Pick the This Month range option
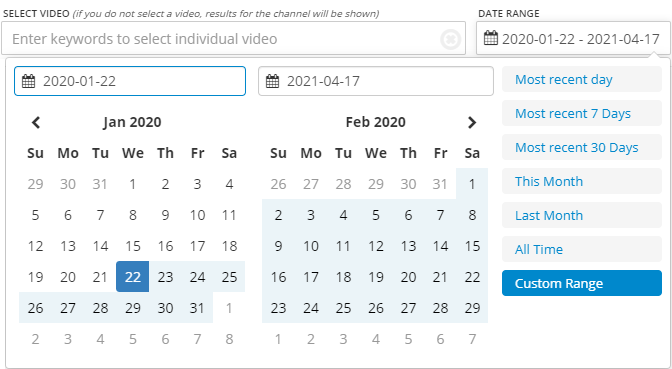Screen dimensions: 672x369 pyautogui.click(x=582, y=181)
